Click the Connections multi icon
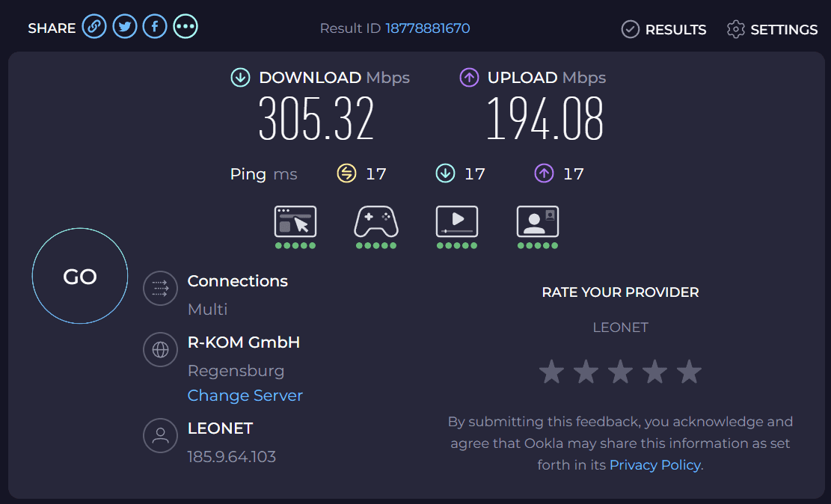Viewport: 831px width, 504px height. pyautogui.click(x=160, y=288)
